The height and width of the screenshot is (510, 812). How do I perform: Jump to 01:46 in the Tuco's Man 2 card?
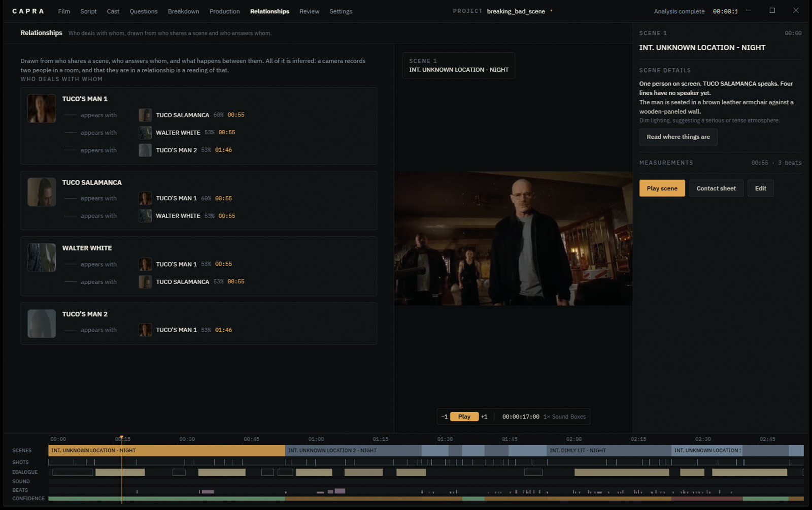point(223,330)
